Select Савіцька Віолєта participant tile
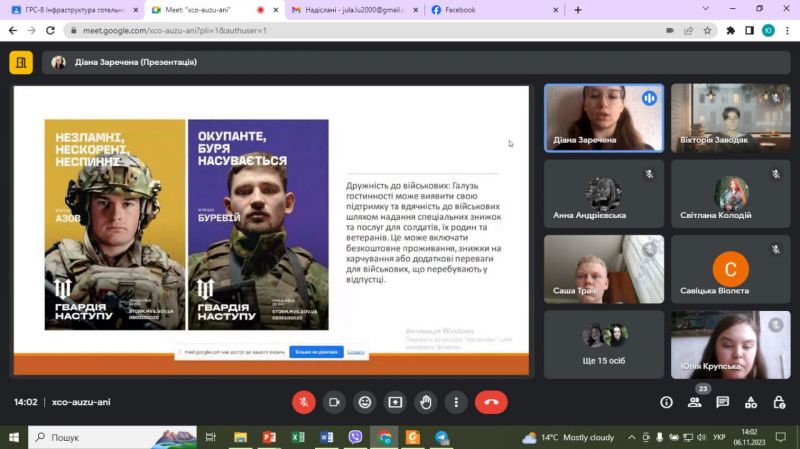This screenshot has width=800, height=449. 731,269
